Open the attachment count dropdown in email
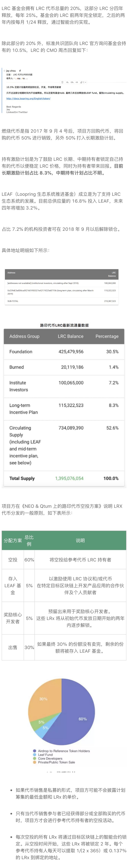129x868 pixels. pos(83,82)
